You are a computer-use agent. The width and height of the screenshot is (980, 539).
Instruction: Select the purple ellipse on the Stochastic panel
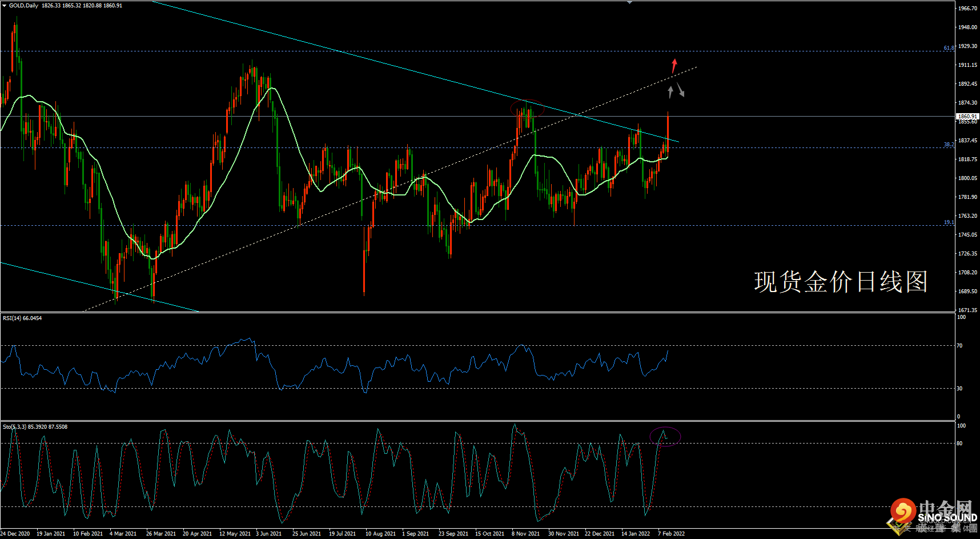[x=665, y=436]
